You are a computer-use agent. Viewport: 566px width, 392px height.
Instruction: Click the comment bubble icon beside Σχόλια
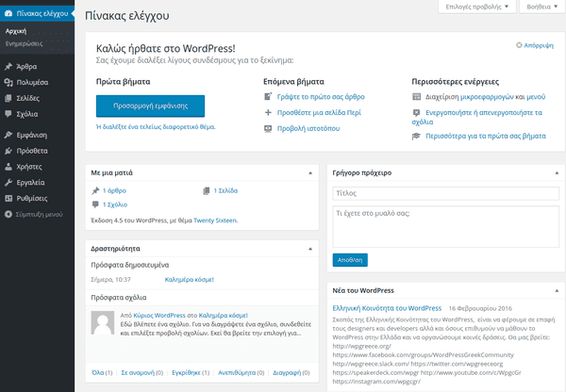click(8, 114)
